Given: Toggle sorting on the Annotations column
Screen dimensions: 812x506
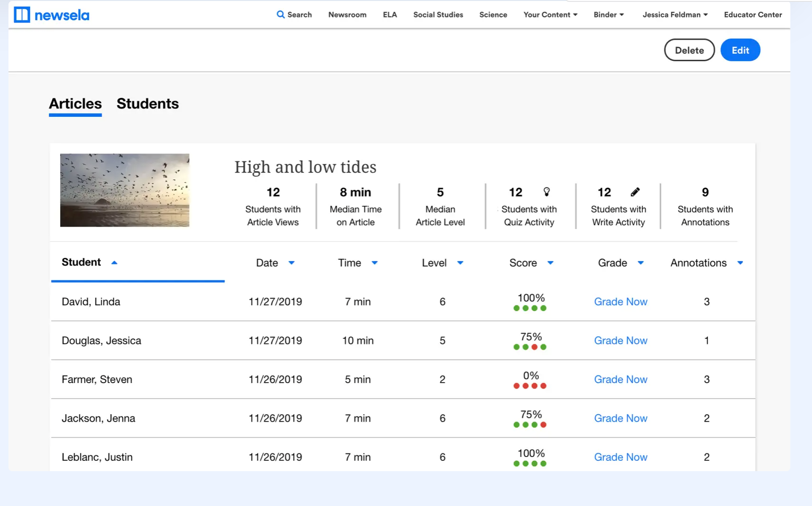Looking at the screenshot, I should point(740,263).
